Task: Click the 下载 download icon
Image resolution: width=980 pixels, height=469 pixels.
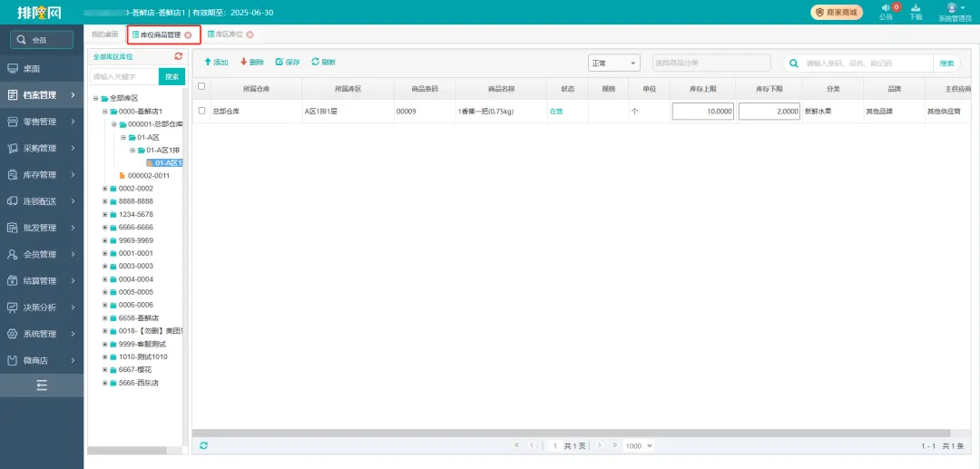Action: (916, 8)
